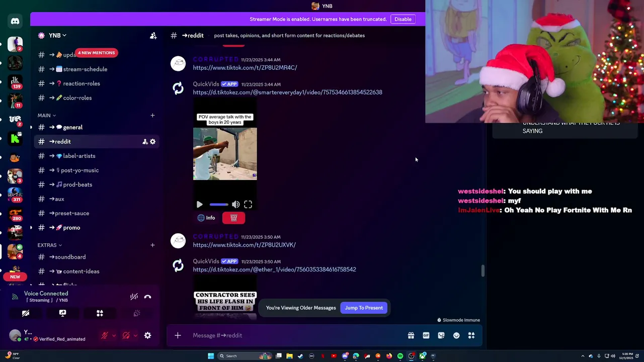Collapse the EXTRAS category

pos(50,245)
